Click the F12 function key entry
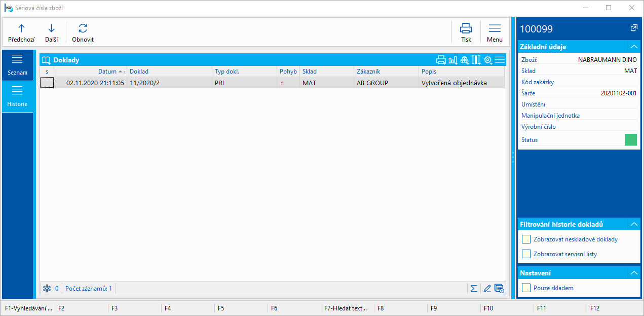 [614, 308]
